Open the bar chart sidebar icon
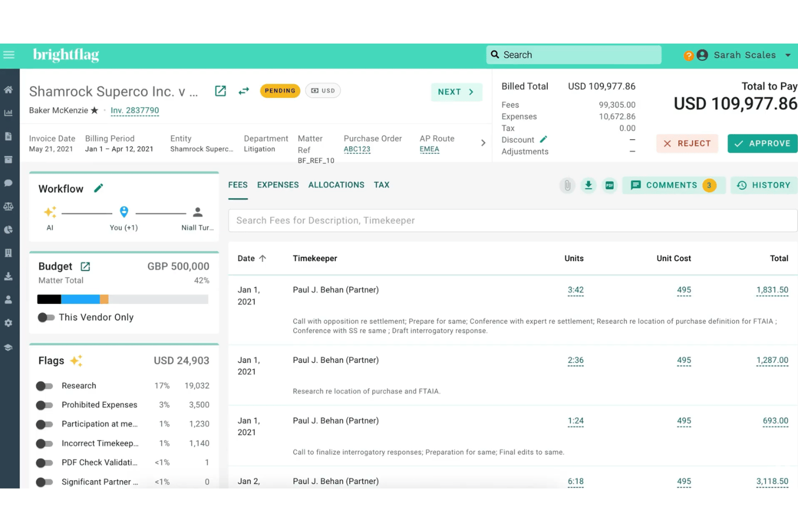This screenshot has height=532, width=798. 9,113
